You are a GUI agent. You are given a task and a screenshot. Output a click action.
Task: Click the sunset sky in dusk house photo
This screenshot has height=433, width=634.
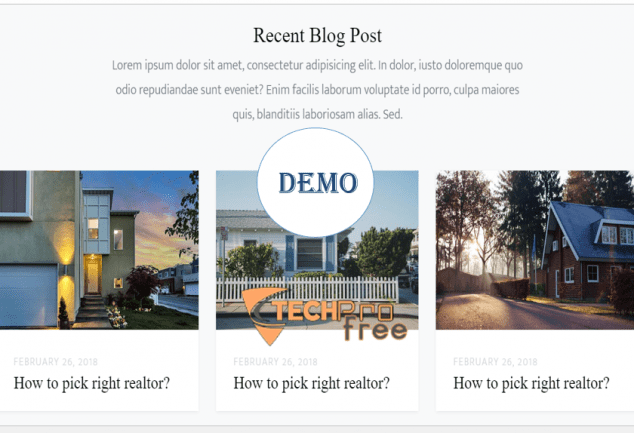[x=158, y=218]
